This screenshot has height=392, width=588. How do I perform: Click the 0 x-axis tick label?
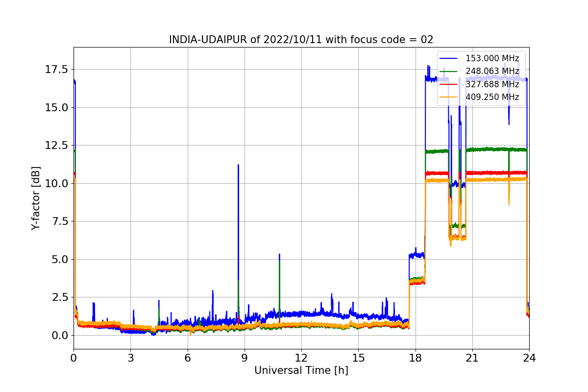[73, 358]
